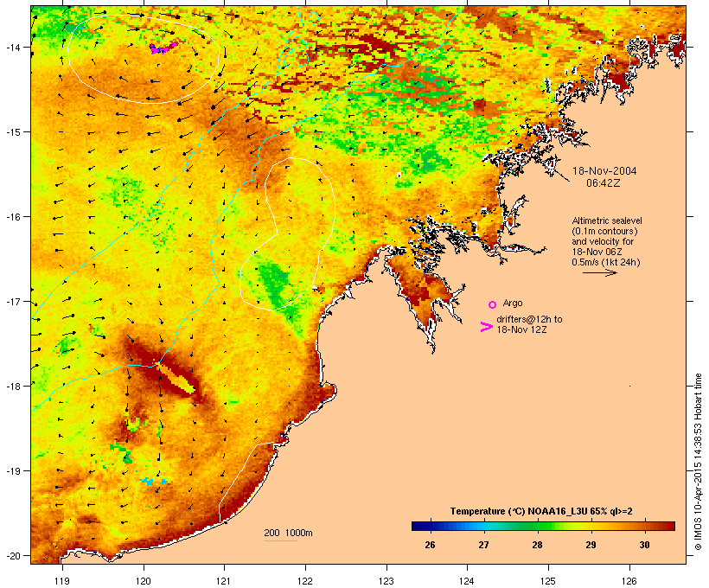Click the green 28 degree color on colorbar

pyautogui.click(x=537, y=526)
